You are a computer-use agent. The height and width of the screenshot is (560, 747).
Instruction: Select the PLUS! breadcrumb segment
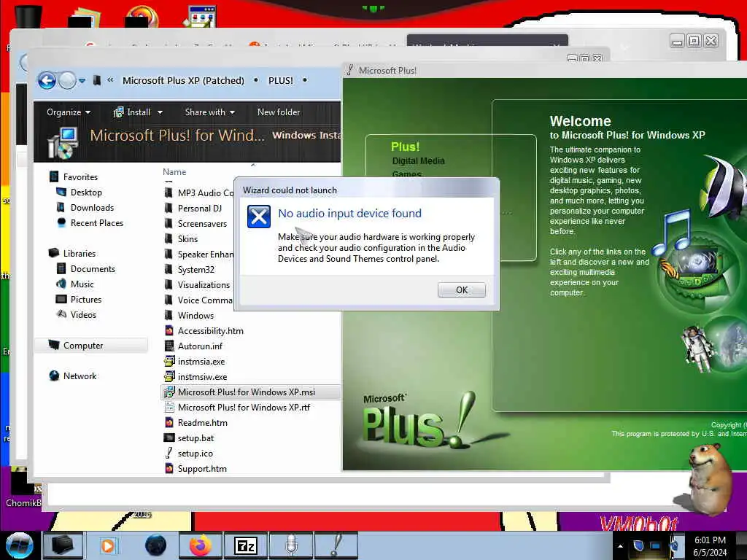pos(281,80)
